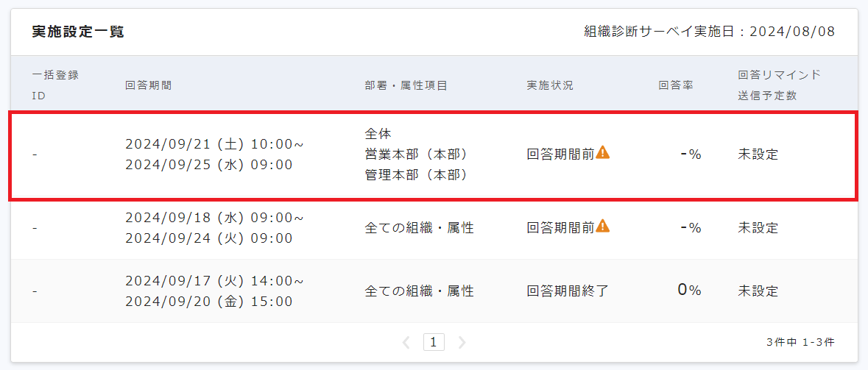Click the 部署・属性項目 column header
The image size is (868, 370).
click(x=406, y=85)
